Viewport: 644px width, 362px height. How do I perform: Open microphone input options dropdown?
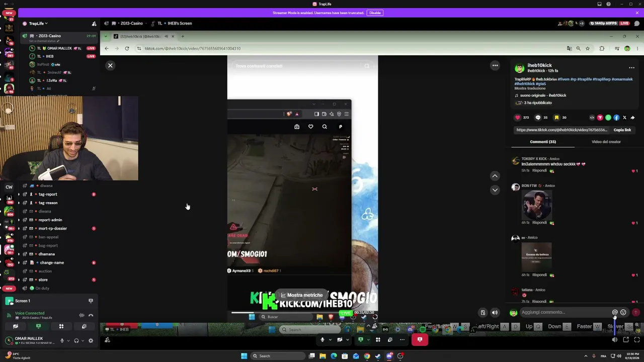click(68, 340)
